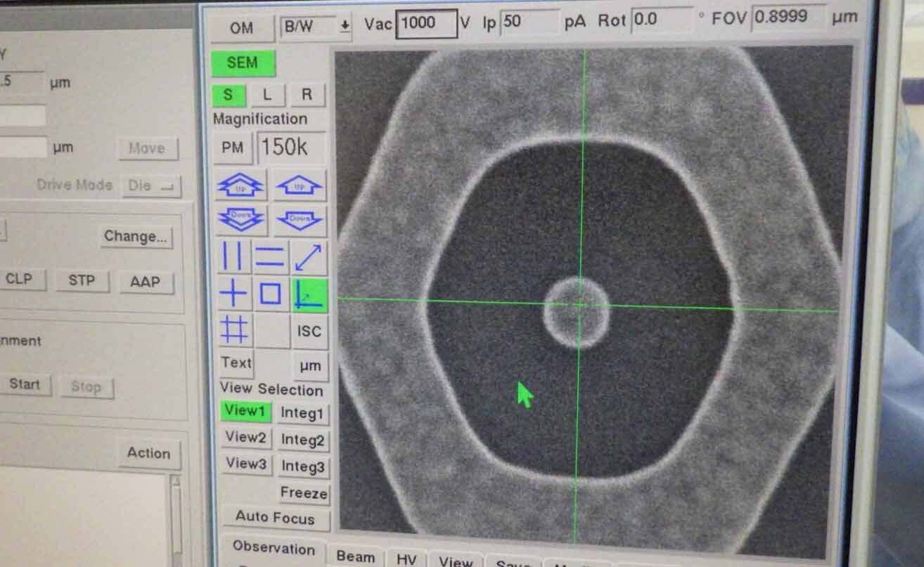Viewport: 924px width, 567px height.
Task: Open the Observation tab
Action: pyautogui.click(x=274, y=548)
